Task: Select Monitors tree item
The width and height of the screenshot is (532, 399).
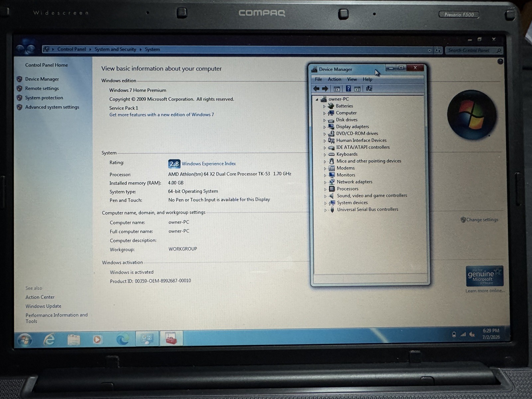Action: point(346,175)
